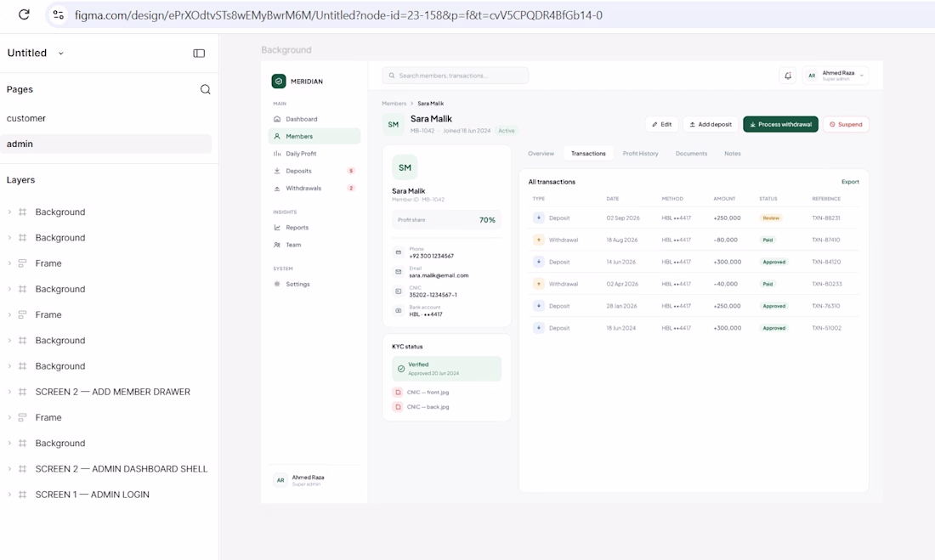
Task: Open the Pages search magnifier
Action: pos(205,89)
